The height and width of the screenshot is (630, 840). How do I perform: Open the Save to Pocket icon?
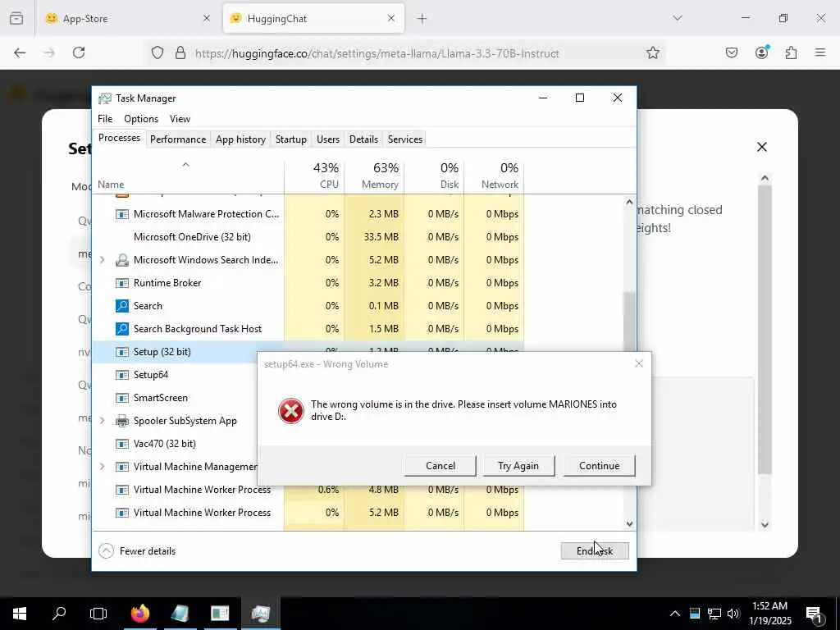[x=732, y=52]
